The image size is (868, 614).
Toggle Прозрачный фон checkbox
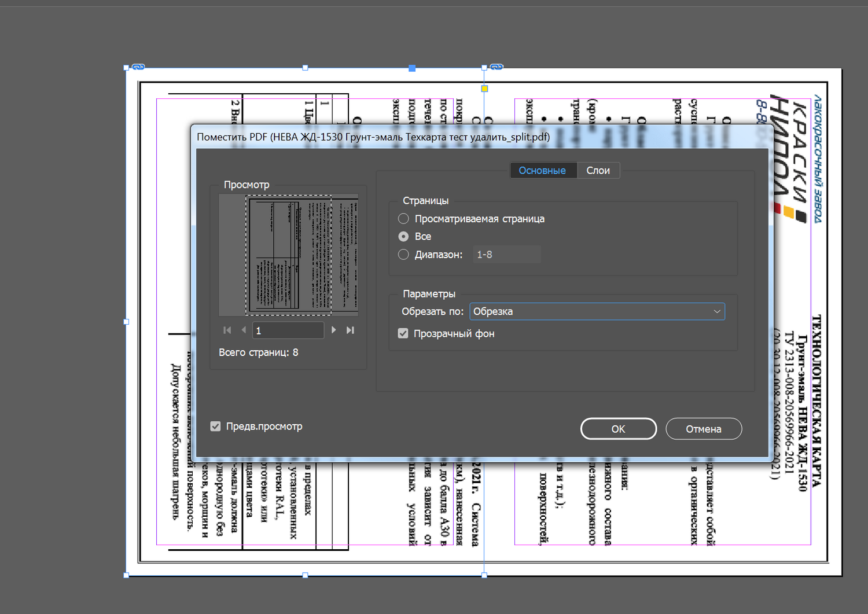point(403,333)
